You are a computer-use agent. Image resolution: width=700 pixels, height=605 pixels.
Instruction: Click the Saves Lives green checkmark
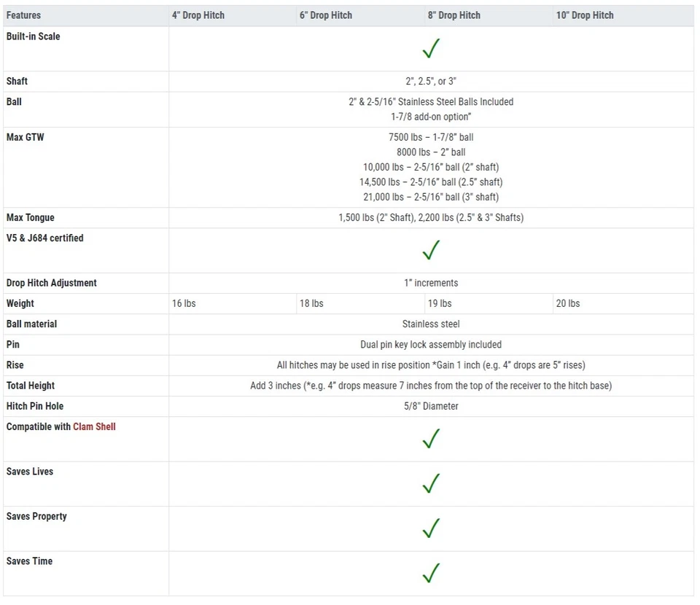[431, 483]
